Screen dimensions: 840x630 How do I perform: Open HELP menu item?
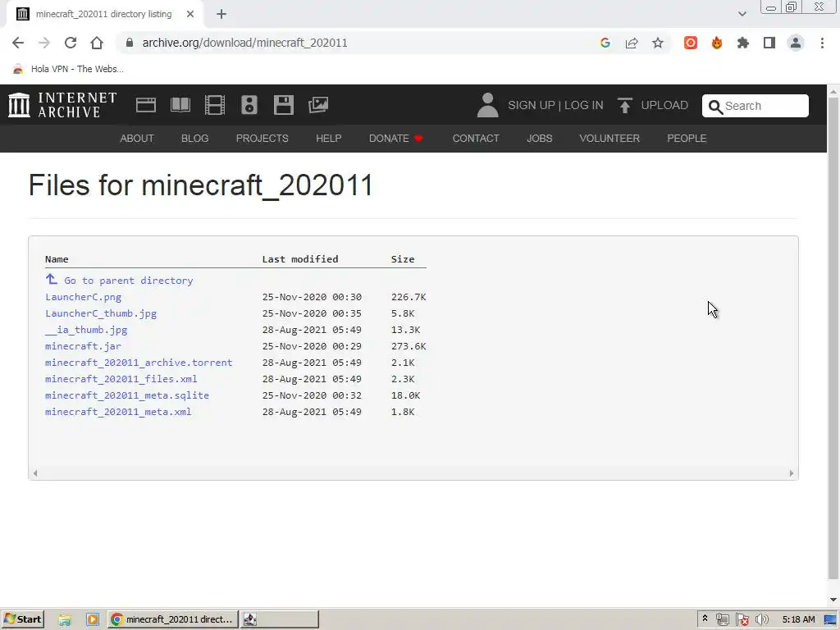(328, 138)
